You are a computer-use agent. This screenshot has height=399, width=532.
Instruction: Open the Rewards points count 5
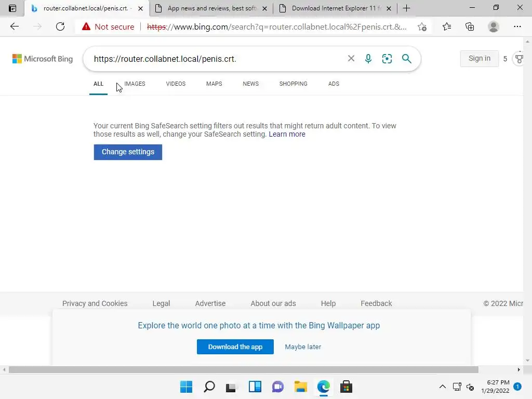pyautogui.click(x=505, y=59)
